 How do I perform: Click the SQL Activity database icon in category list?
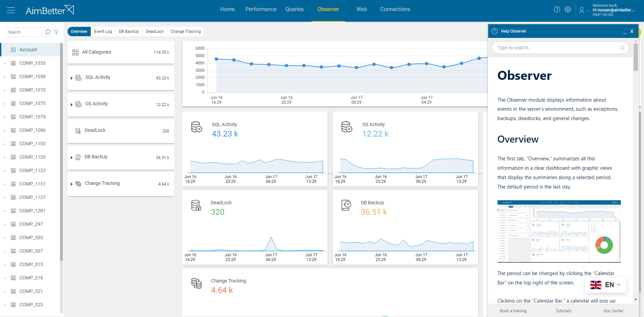point(79,77)
